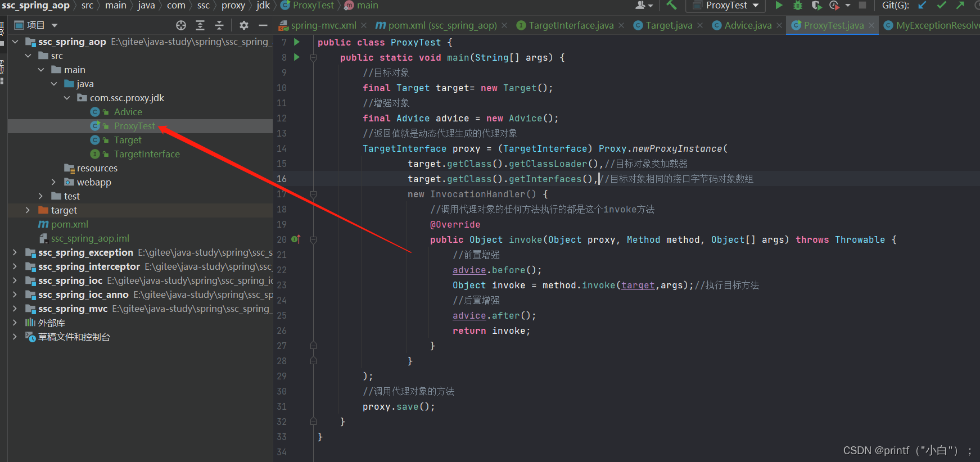Expand the webapp folder

pyautogui.click(x=54, y=182)
